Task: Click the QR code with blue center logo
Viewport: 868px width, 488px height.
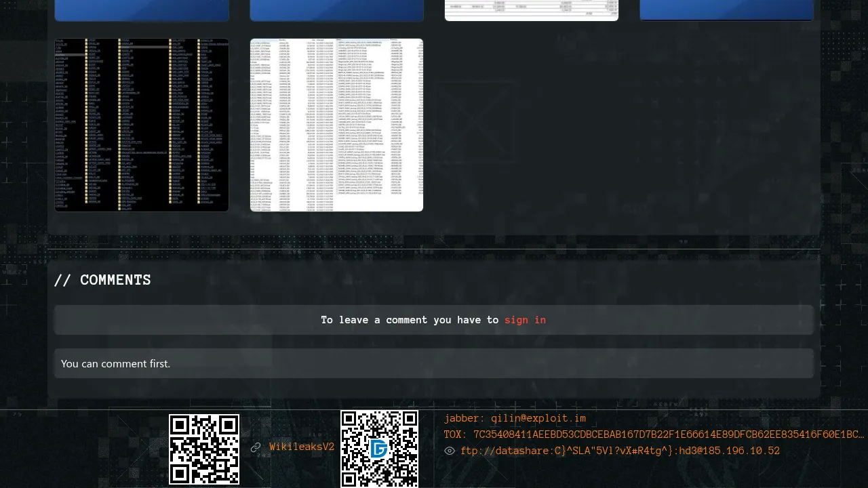Action: 379,449
